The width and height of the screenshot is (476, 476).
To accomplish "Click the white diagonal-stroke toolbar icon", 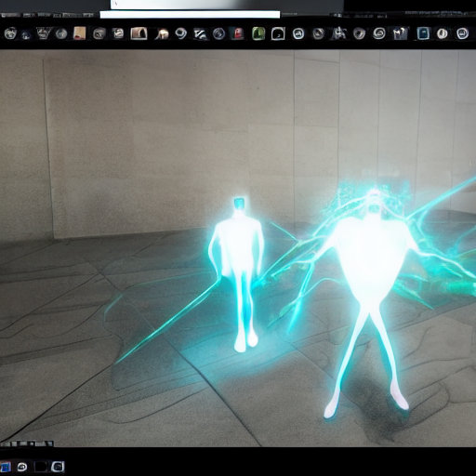I will click(200, 33).
